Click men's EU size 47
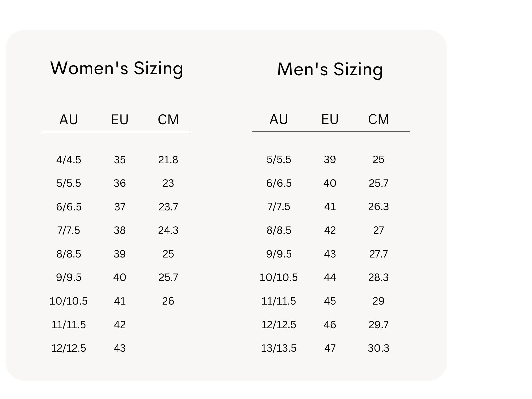532x399 pixels. 330,348
